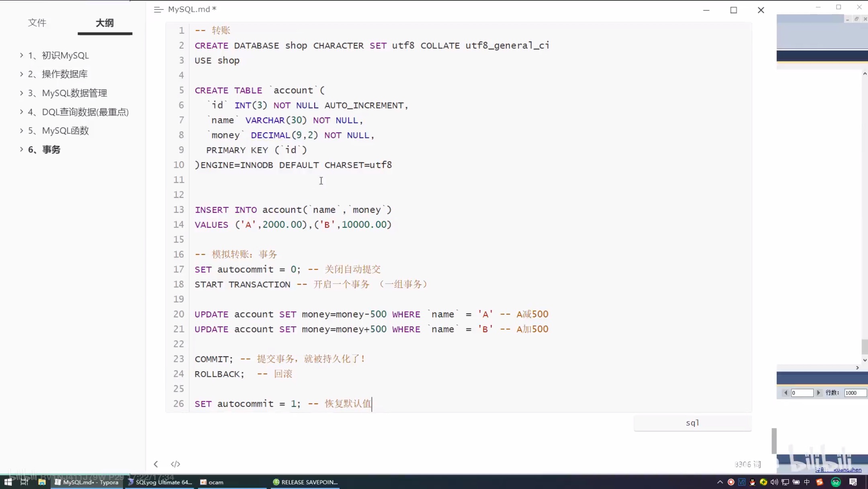
Task: Toggle source code mode icon
Action: click(x=175, y=464)
